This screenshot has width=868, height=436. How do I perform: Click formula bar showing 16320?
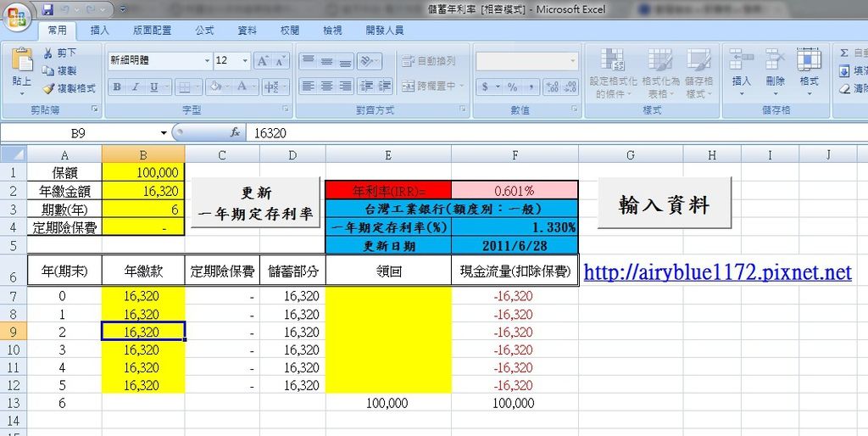coord(558,133)
